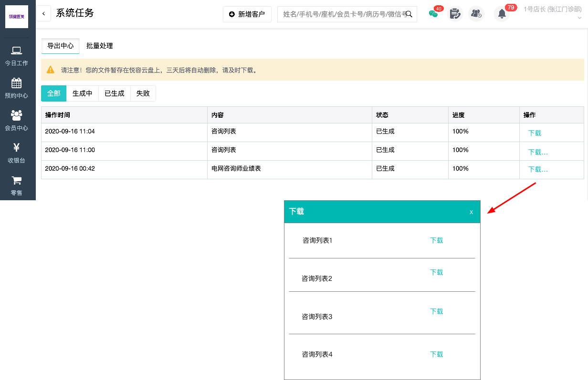Image resolution: width=588 pixels, height=380 pixels.
Task: Click the 下载 dialog title
Action: point(296,211)
